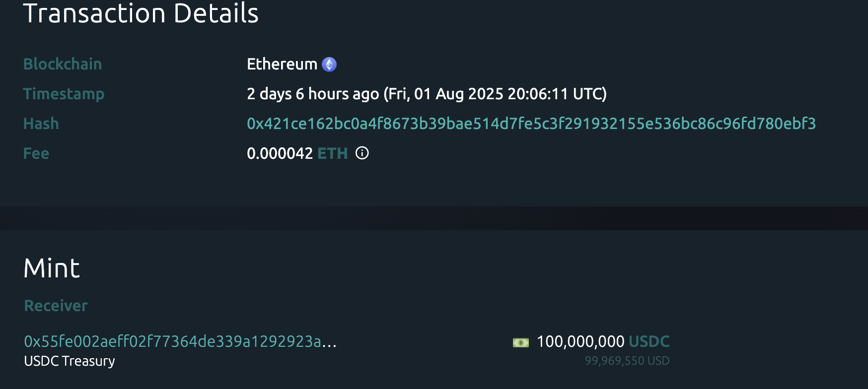Click the 100,000,000 mint amount

(580, 341)
